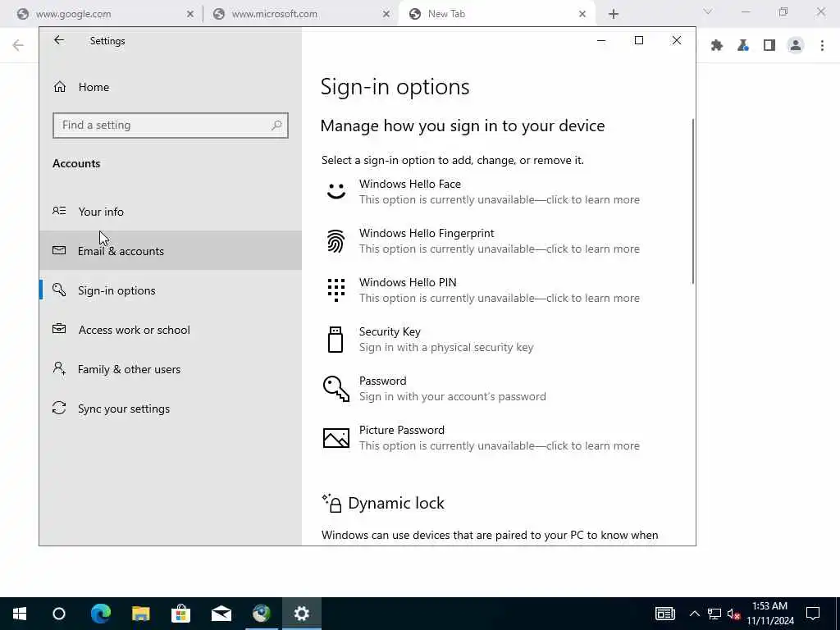The image size is (840, 630).
Task: Go back using the Settings back arrow
Action: 59,40
